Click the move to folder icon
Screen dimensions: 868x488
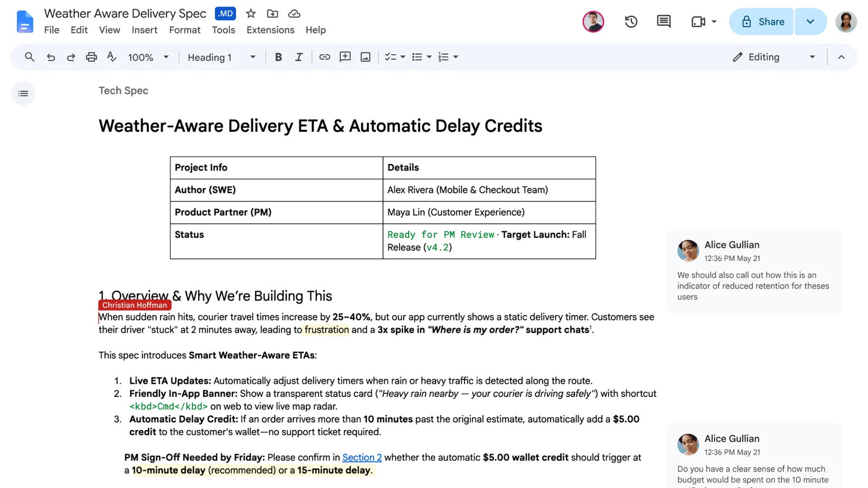pos(272,14)
